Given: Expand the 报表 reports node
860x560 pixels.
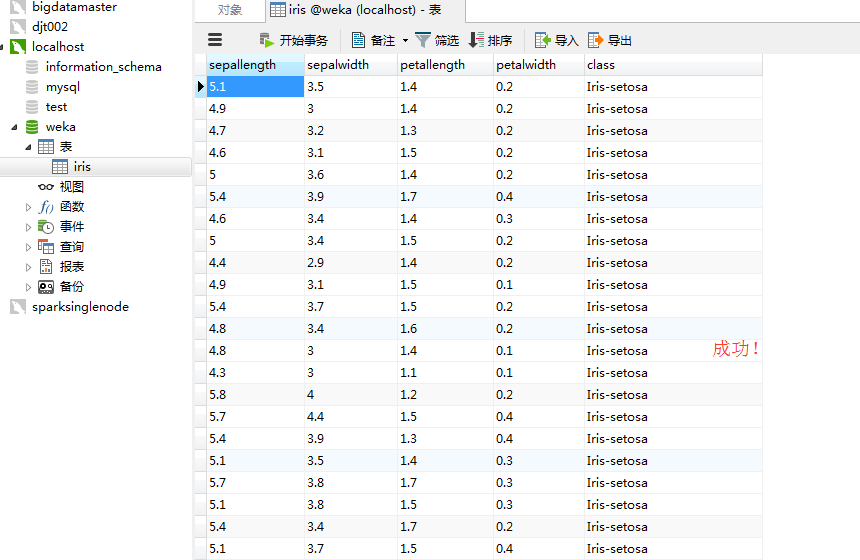Looking at the screenshot, I should tap(29, 267).
